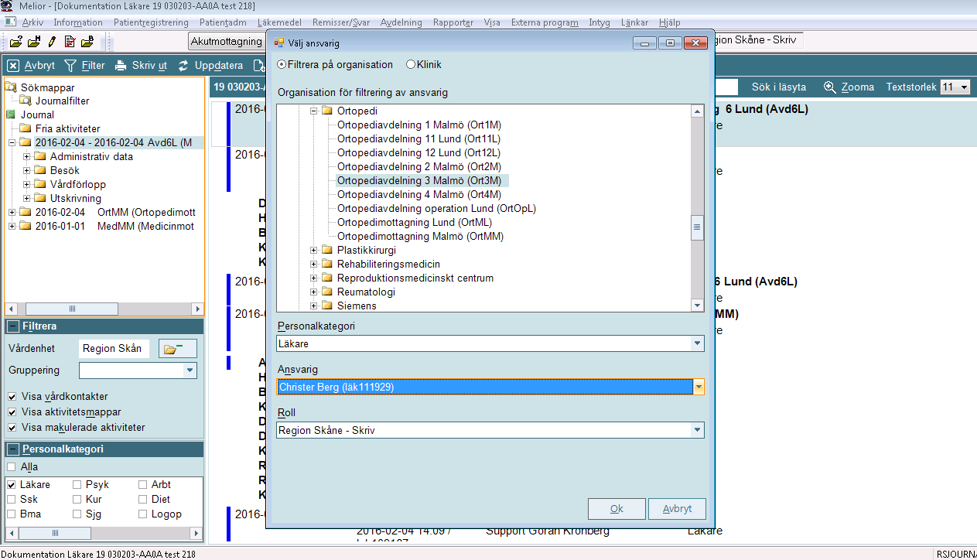Click the Vårdenhet folder browse button
Image resolution: width=977 pixels, height=560 pixels.
click(178, 349)
